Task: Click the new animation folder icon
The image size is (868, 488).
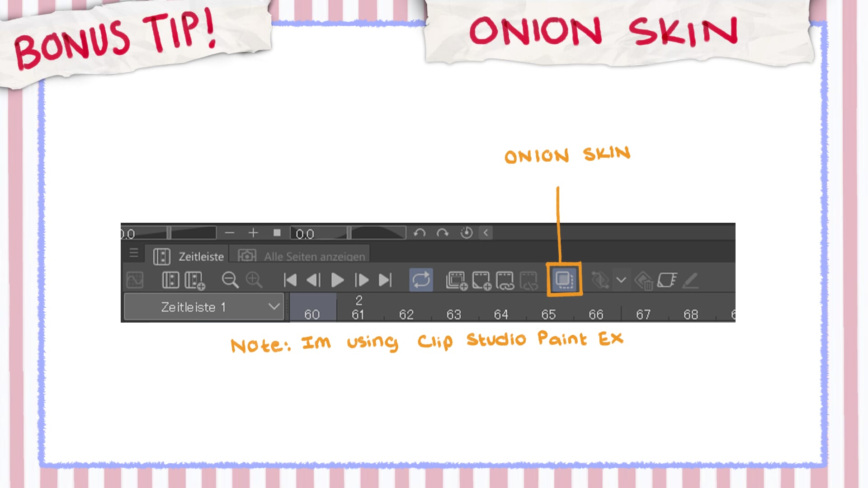Action: [457, 280]
